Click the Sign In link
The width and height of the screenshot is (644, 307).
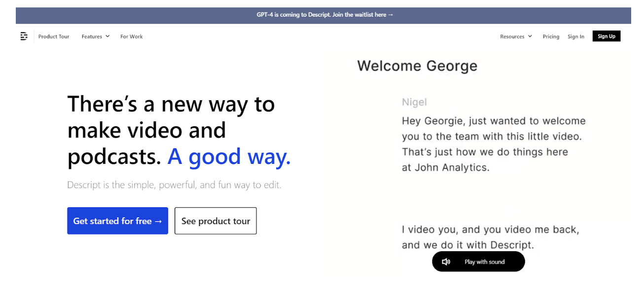[575, 36]
